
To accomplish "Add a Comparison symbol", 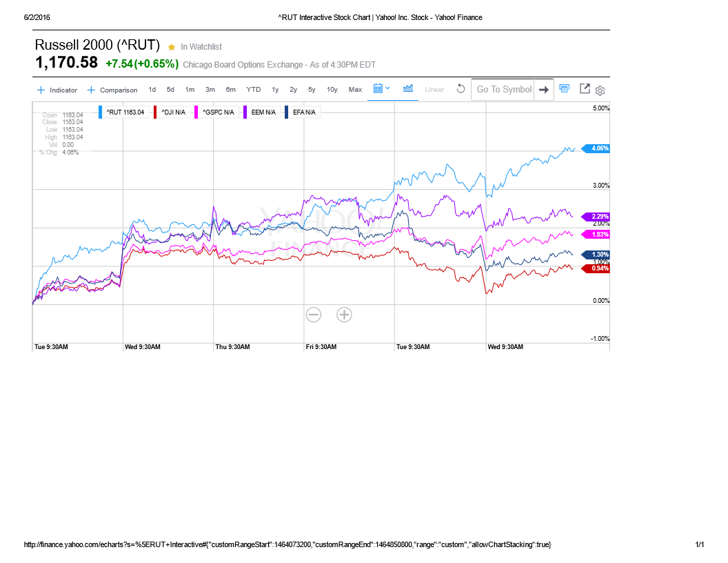I will (x=112, y=90).
